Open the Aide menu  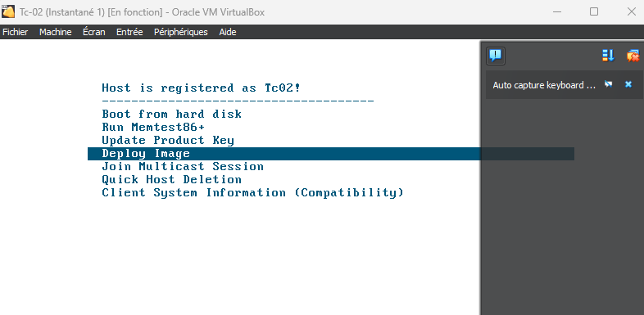tap(228, 32)
